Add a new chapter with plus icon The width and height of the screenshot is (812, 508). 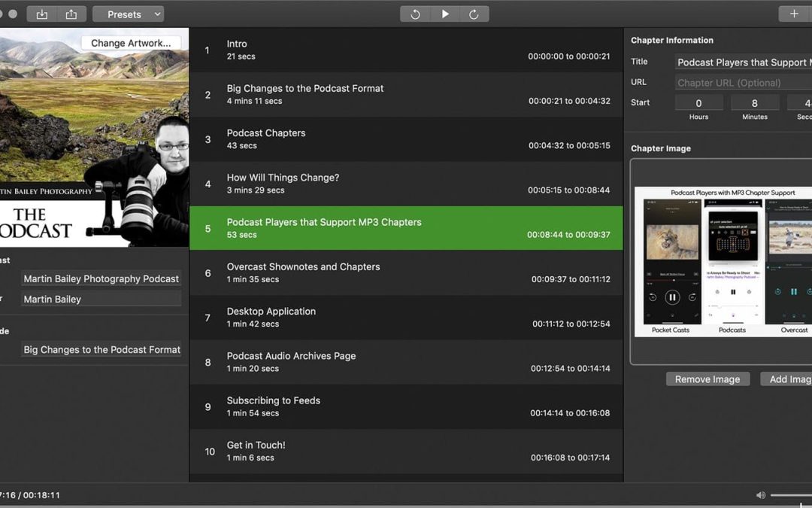[794, 14]
